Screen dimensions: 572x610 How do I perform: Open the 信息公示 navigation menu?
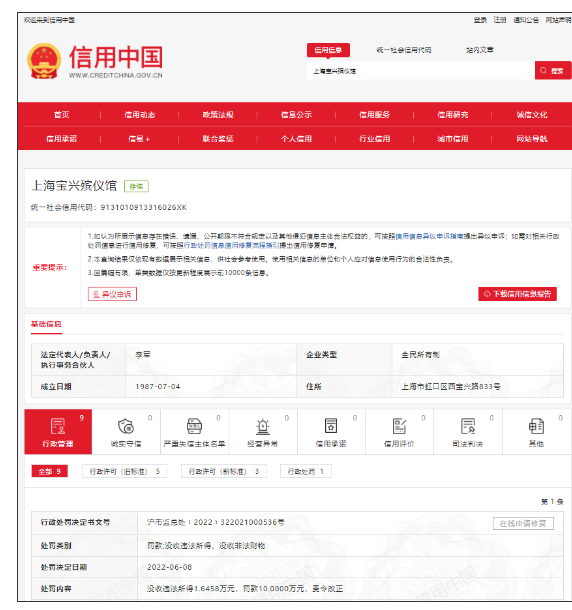pyautogui.click(x=296, y=114)
